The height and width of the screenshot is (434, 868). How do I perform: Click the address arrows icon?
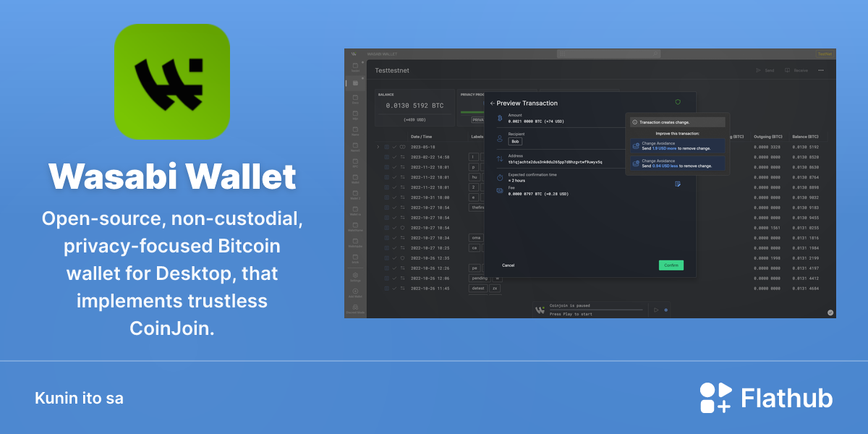[x=500, y=158]
